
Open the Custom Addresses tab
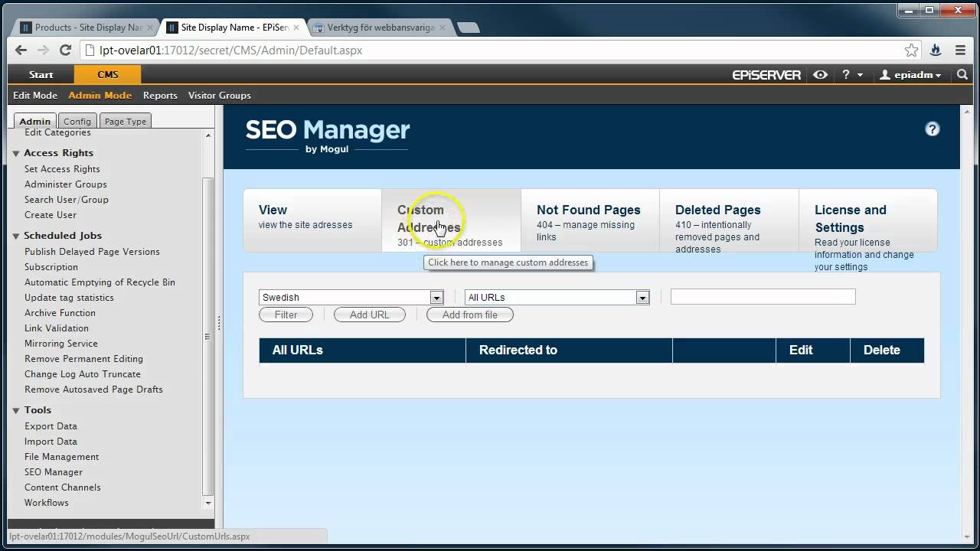[451, 220]
